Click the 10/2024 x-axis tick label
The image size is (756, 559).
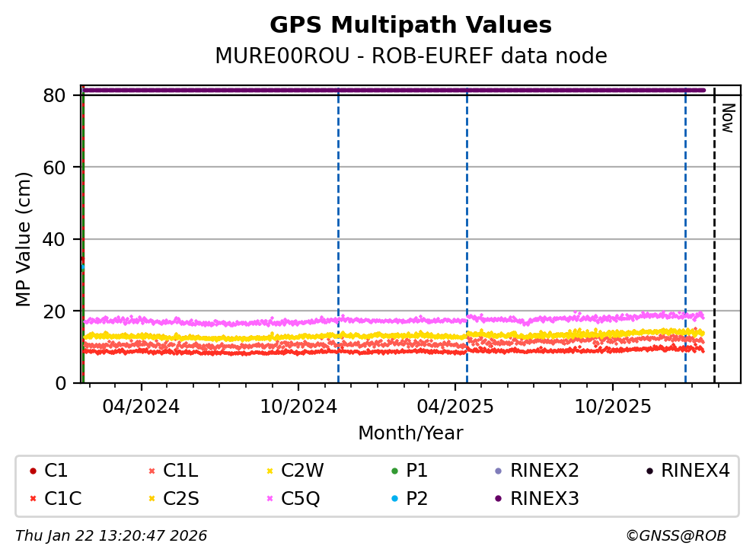click(x=298, y=407)
